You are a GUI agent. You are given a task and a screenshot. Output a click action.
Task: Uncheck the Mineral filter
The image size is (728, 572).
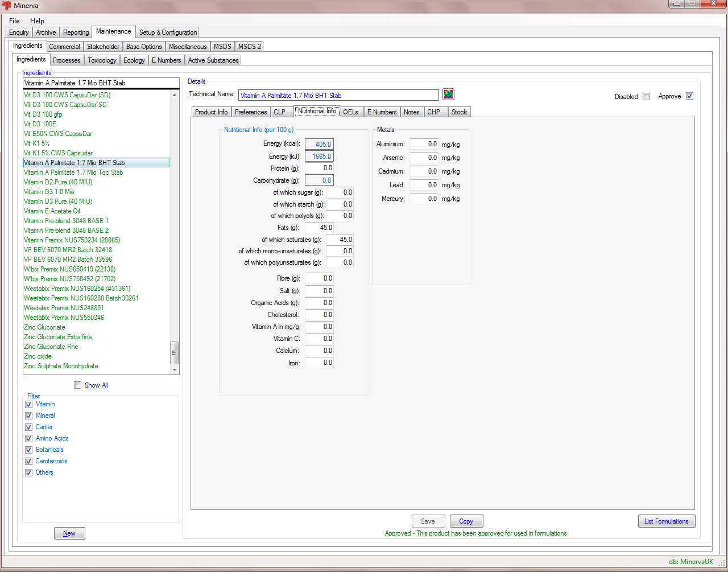coord(28,415)
